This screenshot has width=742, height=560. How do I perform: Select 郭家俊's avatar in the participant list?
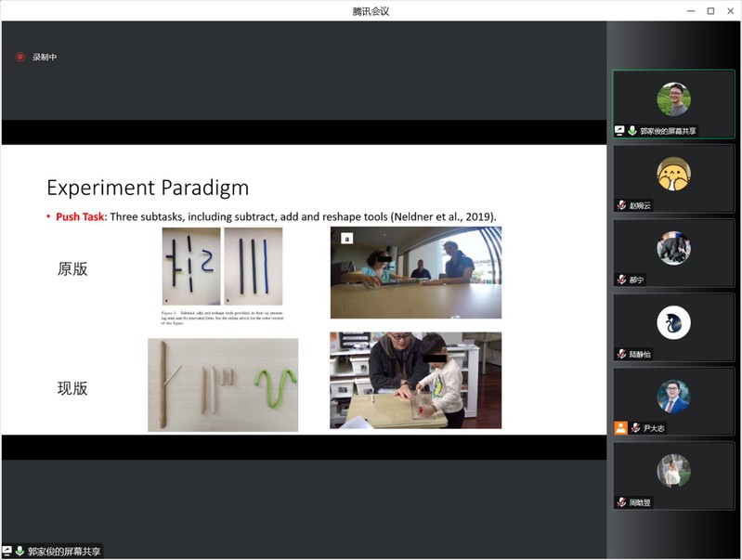pyautogui.click(x=673, y=99)
